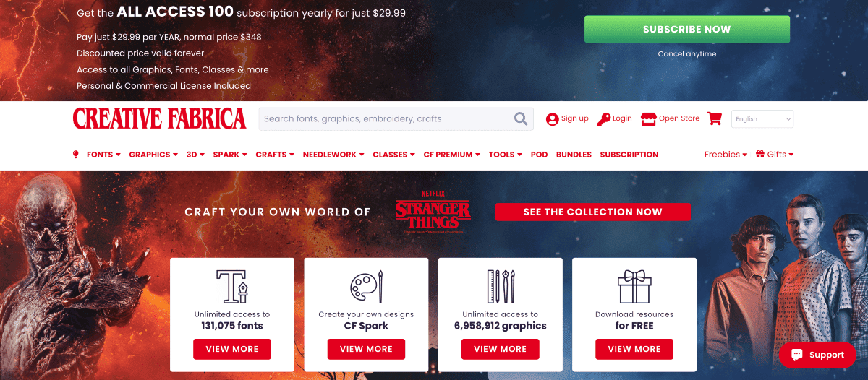
Task: Click the Login key icon
Action: coord(604,119)
